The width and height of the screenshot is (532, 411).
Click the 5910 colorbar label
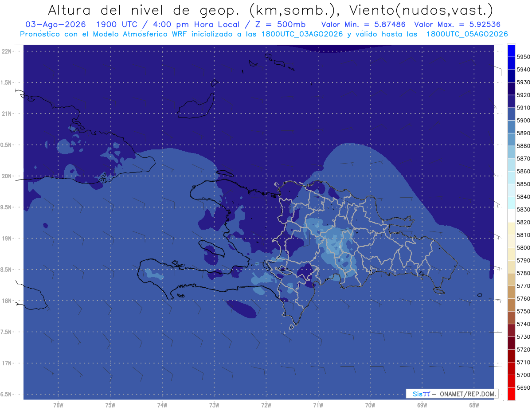(x=523, y=108)
